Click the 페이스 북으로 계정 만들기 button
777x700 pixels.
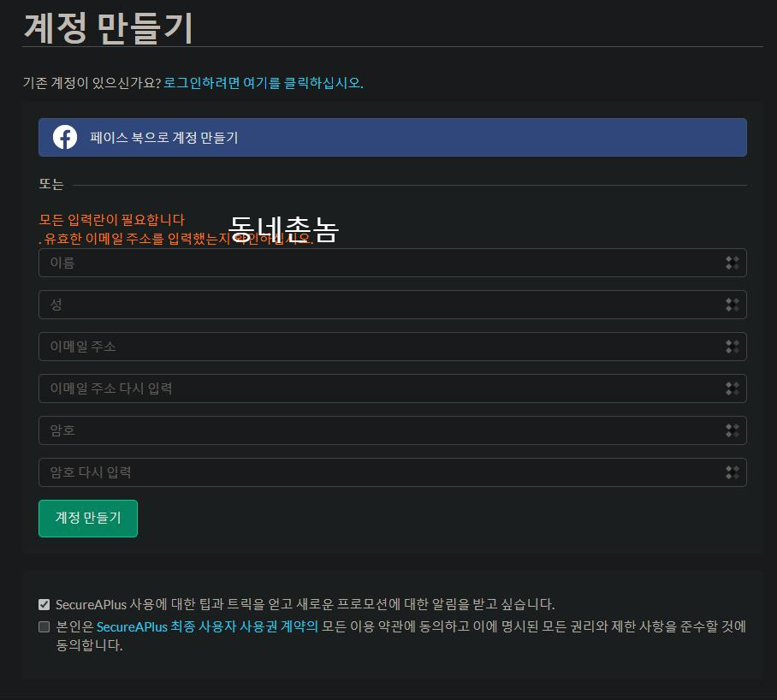(x=393, y=137)
